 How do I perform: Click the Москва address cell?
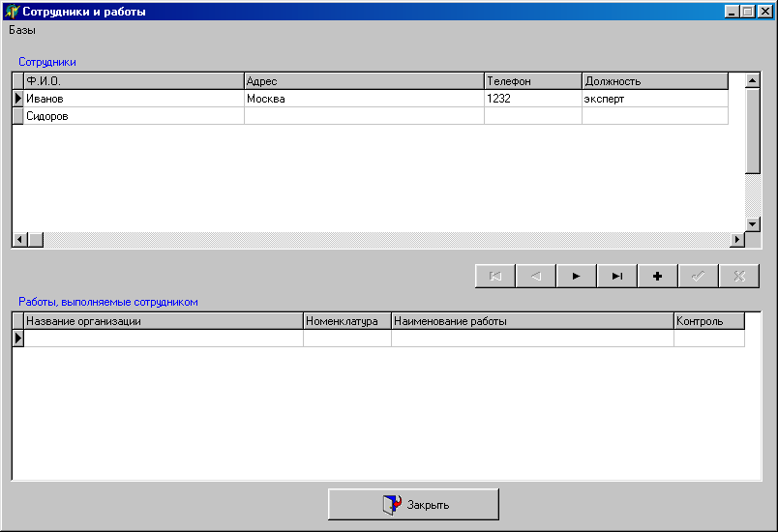pos(364,99)
